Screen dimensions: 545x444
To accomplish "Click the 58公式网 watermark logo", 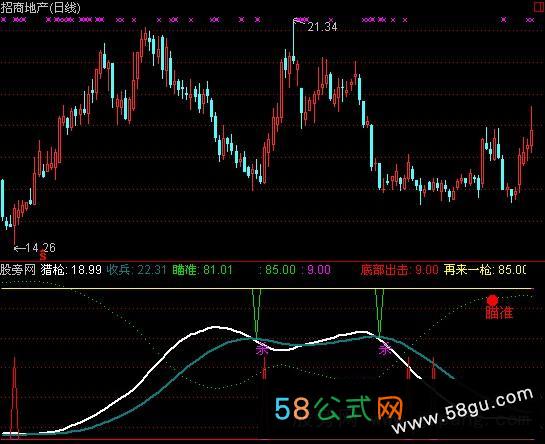I will point(339,408).
